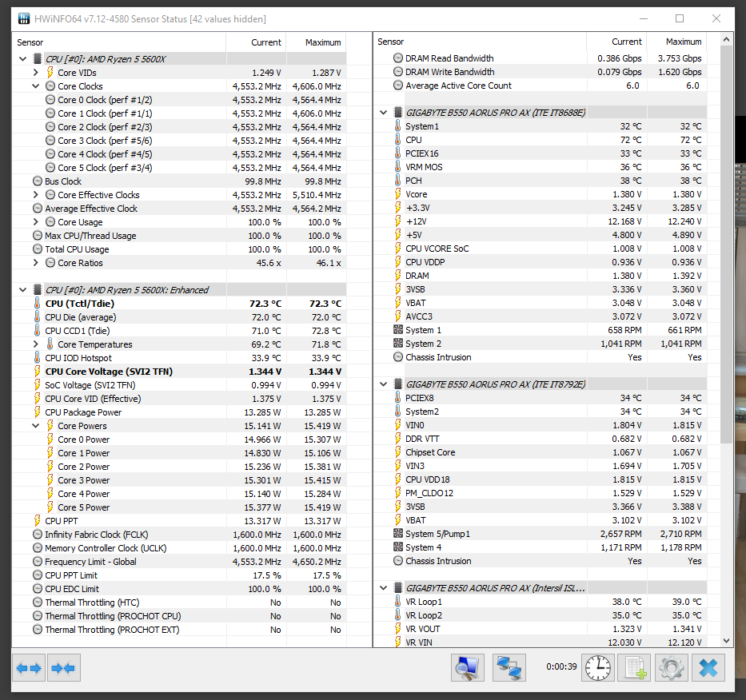Minimize the HWiNFO64 window
The height and width of the screenshot is (700, 746).
[x=643, y=18]
